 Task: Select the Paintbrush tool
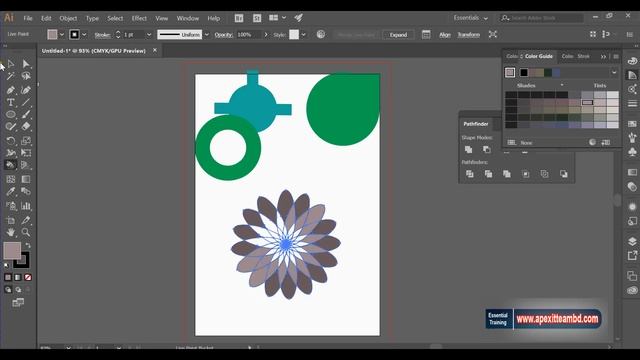click(26, 114)
